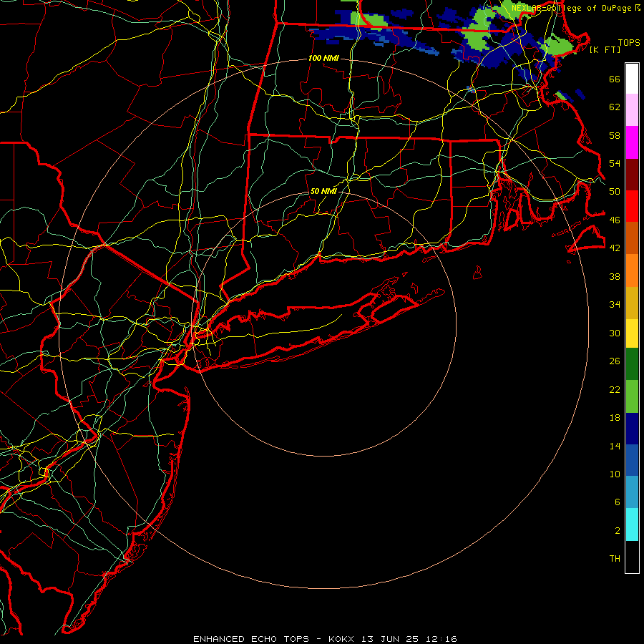This screenshot has height=644, width=644.
Task: Click the 50 legend value
Action: coord(615,191)
